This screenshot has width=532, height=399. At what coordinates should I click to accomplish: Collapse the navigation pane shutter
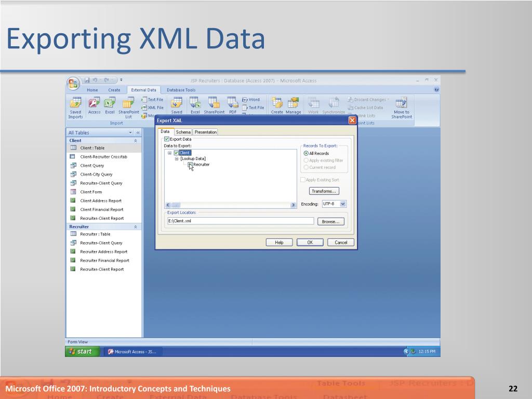coord(138,132)
